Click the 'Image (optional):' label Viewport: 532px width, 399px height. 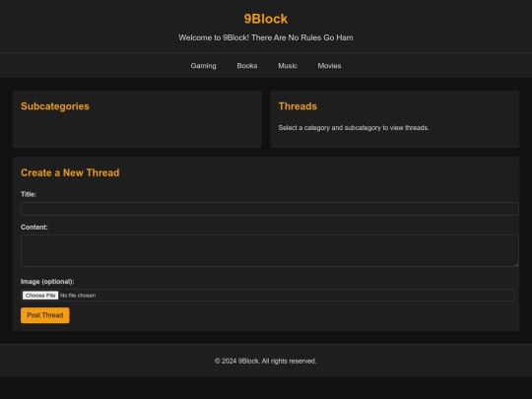pos(47,282)
